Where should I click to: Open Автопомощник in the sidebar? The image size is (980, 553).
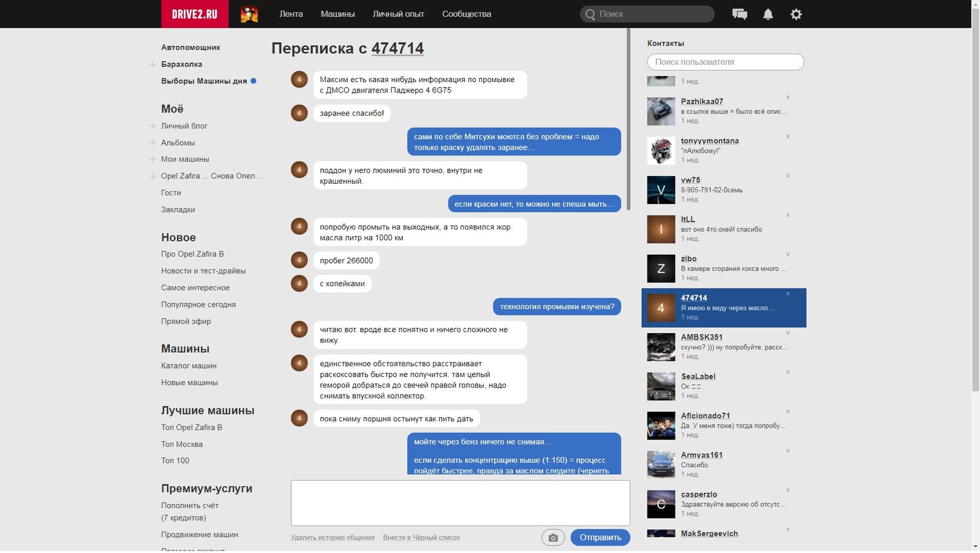pos(190,47)
